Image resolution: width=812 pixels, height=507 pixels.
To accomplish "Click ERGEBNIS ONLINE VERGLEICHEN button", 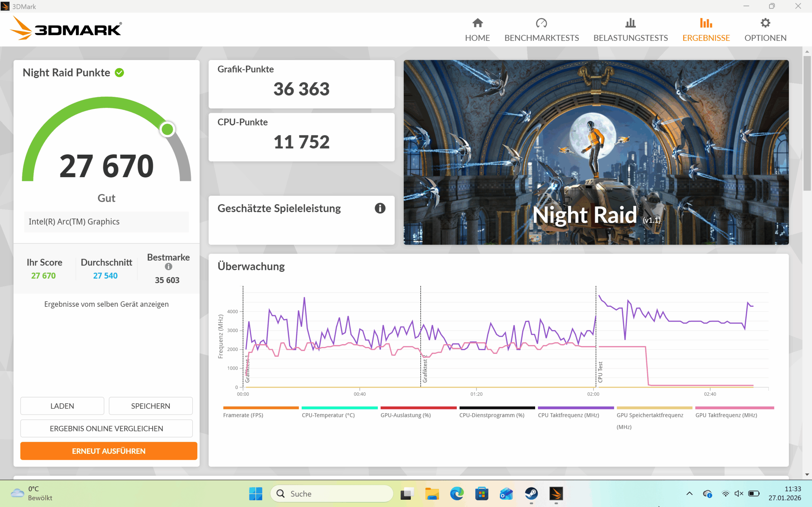I will 106,428.
